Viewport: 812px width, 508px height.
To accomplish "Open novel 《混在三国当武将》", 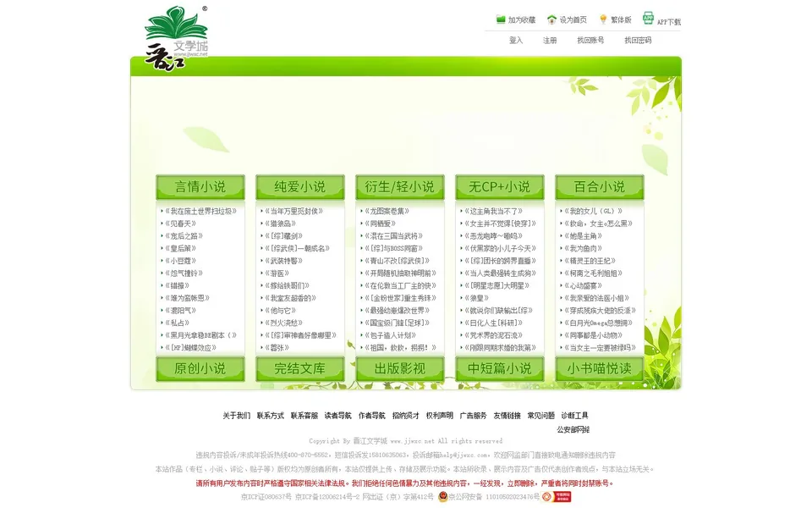I will [x=393, y=236].
